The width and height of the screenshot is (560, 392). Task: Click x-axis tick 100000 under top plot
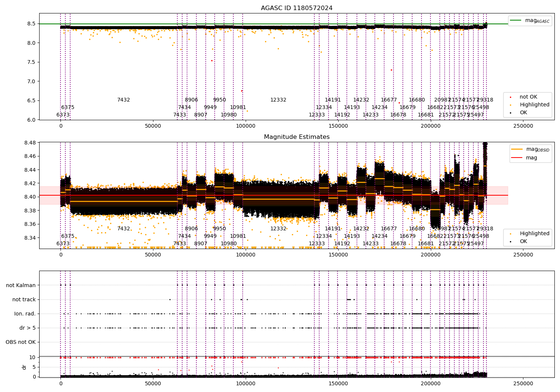click(x=245, y=126)
